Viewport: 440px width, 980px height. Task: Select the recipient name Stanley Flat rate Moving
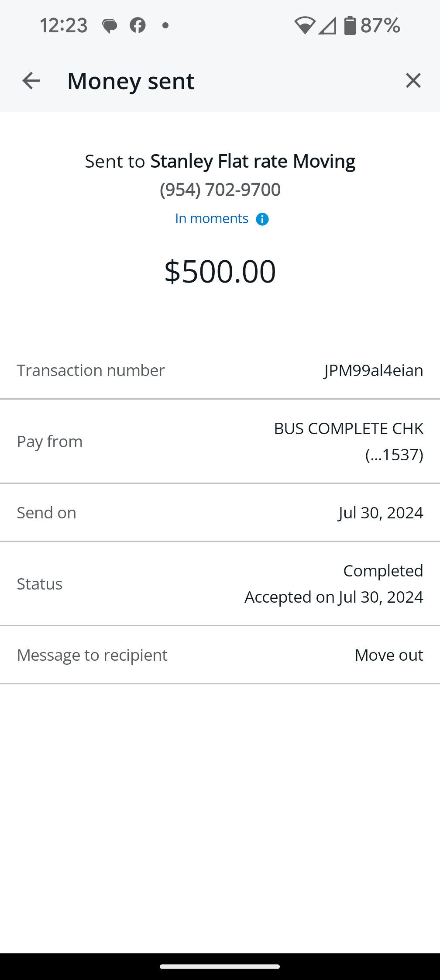point(253,161)
